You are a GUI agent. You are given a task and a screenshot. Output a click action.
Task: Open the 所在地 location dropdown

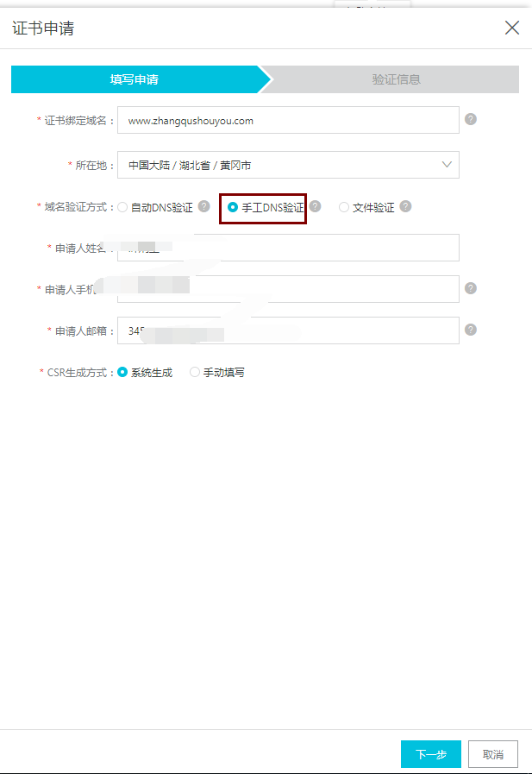coord(288,165)
